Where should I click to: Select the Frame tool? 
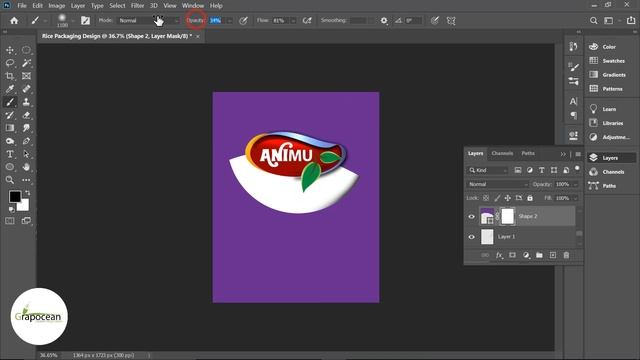point(26,76)
